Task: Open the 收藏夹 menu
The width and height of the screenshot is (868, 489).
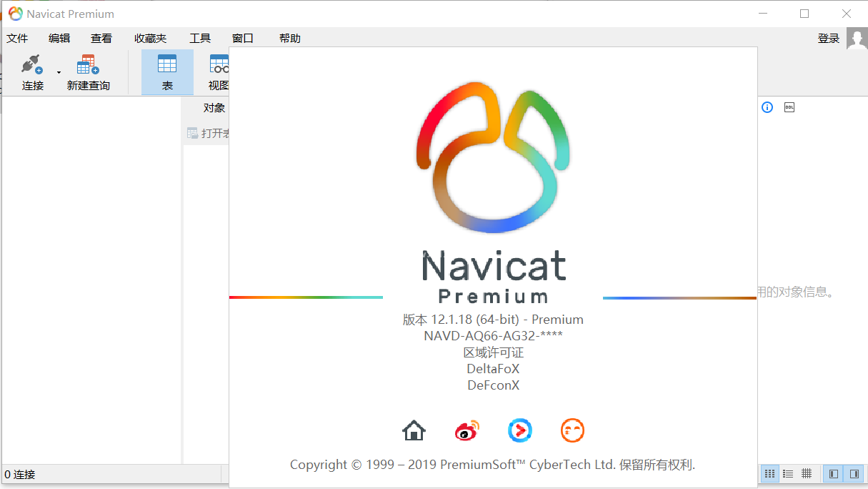Action: (x=150, y=39)
